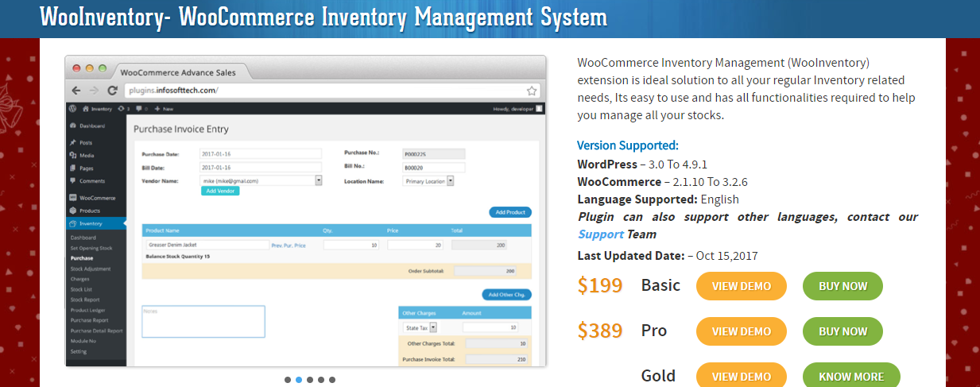Open Setting submenu item

(x=79, y=351)
